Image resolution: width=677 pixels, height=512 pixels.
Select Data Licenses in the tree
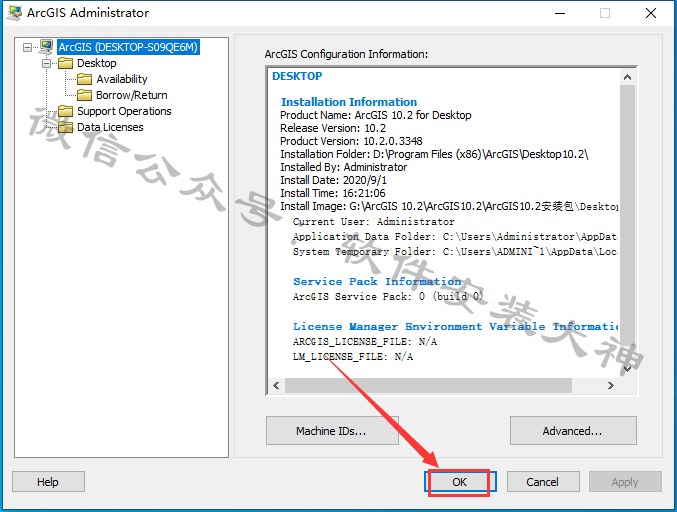pos(110,127)
